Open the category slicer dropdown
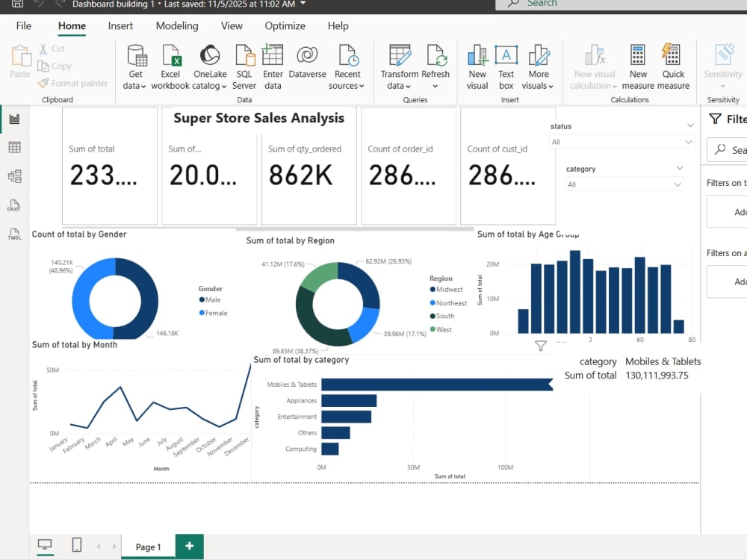 coord(624,184)
